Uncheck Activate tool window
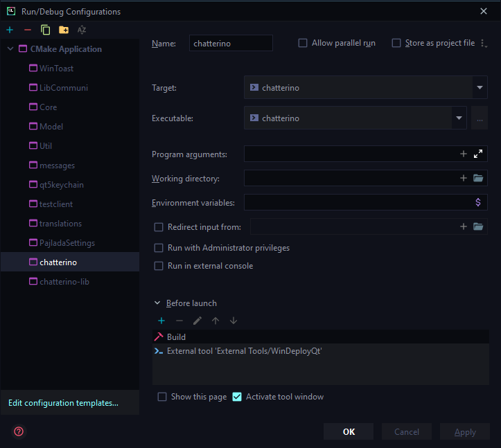Viewport: 501px width, 448px height. (237, 397)
